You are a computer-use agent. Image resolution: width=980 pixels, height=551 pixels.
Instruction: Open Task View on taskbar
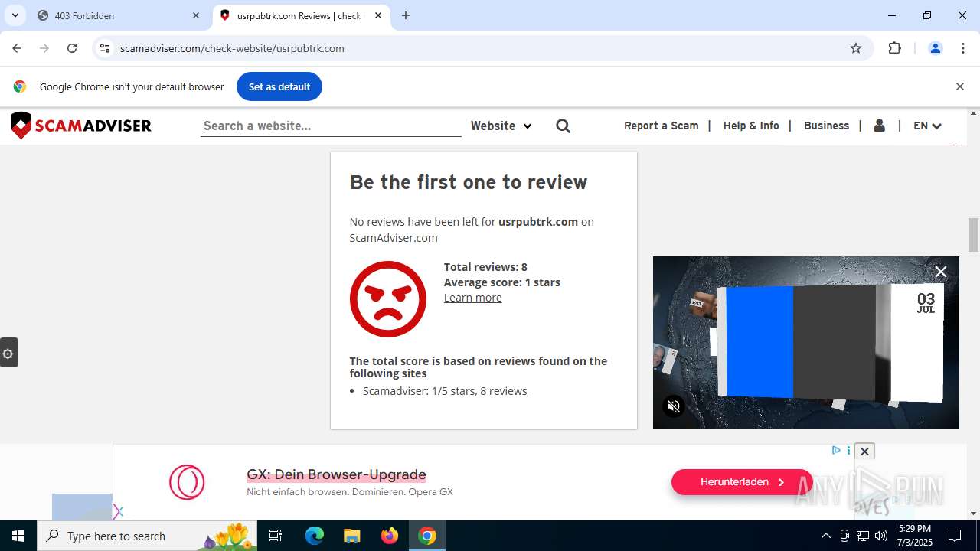[x=276, y=536]
